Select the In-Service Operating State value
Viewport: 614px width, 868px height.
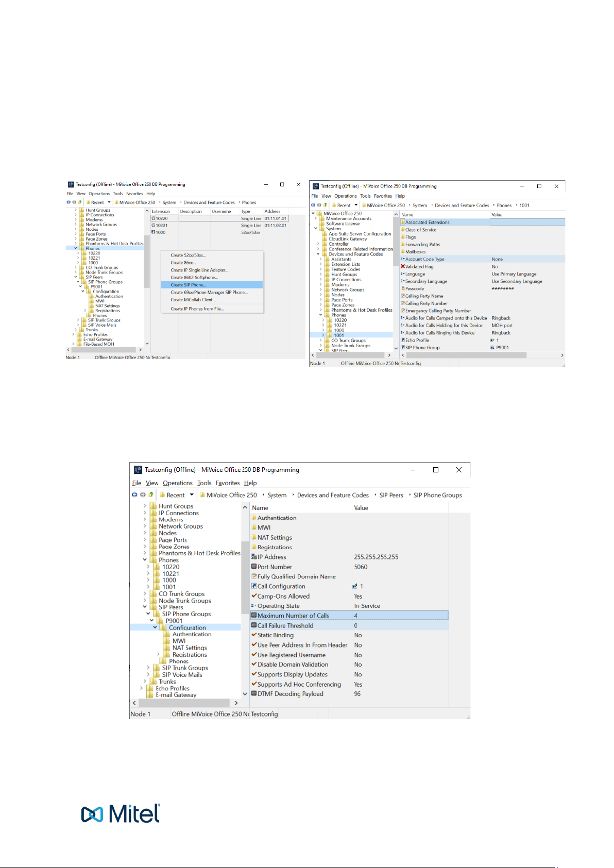pyautogui.click(x=367, y=606)
